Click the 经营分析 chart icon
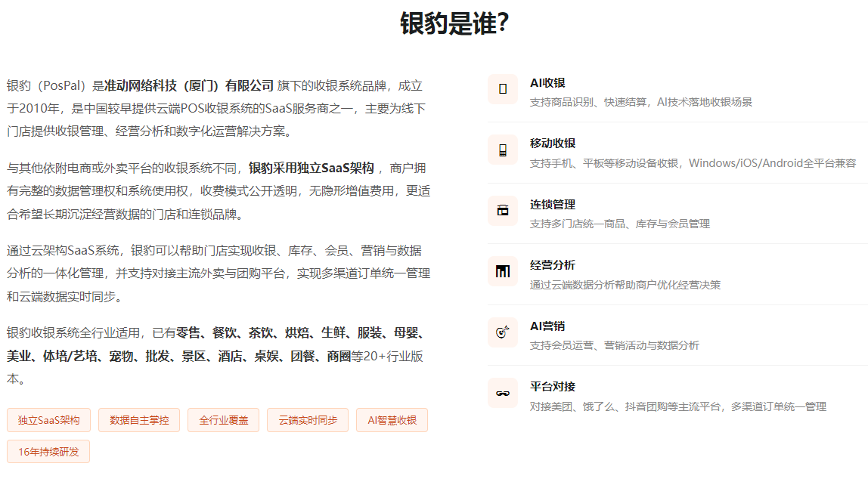Viewport: 868px width, 482px height. (503, 271)
